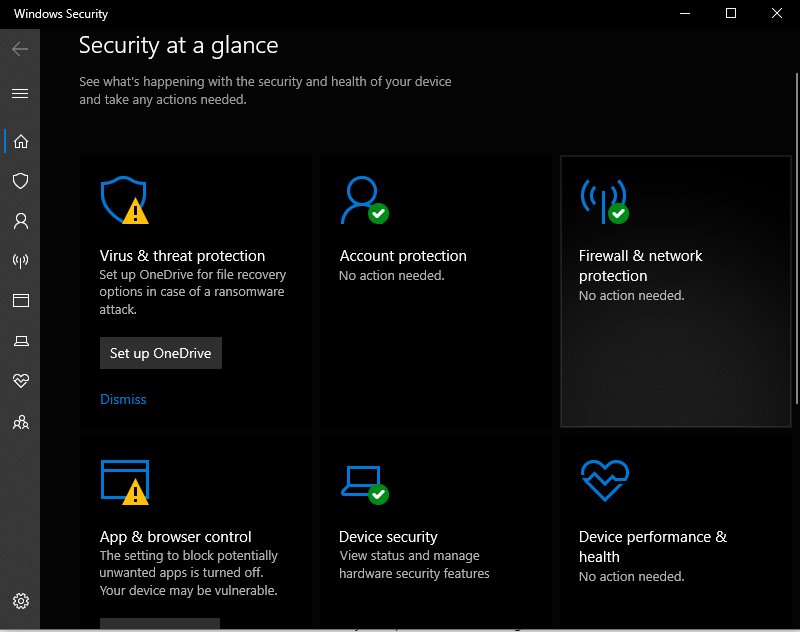This screenshot has width=800, height=632.
Task: Open App & browser control sidebar icon
Action: click(x=20, y=301)
